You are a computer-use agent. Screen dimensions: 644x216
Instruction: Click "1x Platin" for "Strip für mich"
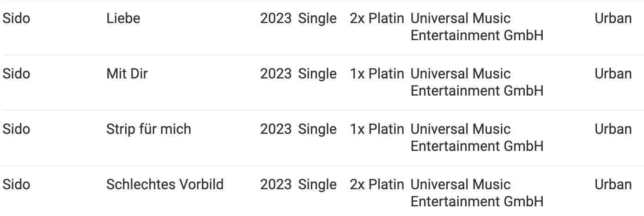377,129
